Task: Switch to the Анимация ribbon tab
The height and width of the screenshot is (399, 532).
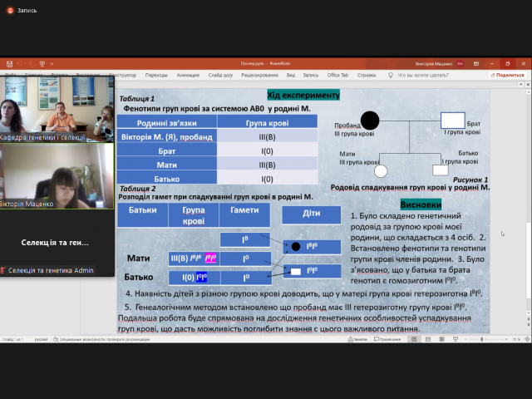Action: [x=188, y=74]
